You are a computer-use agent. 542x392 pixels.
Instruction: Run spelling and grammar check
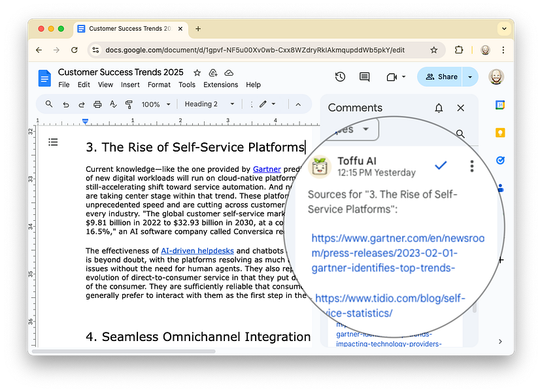click(x=113, y=105)
